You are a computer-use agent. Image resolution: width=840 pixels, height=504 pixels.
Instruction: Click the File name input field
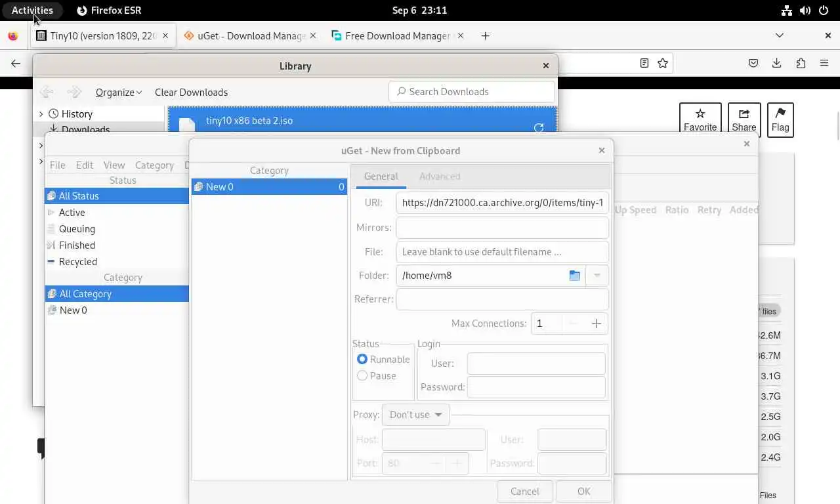[503, 252]
